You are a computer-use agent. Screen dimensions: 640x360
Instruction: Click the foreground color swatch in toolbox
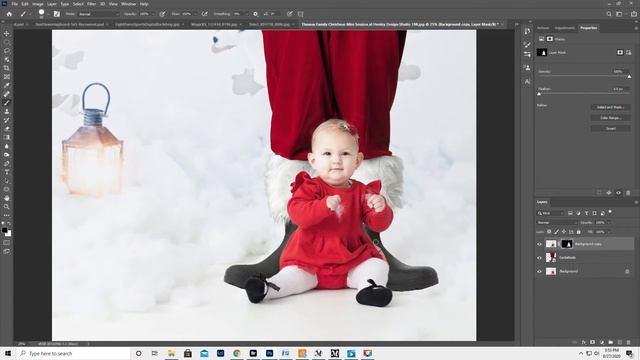5,231
